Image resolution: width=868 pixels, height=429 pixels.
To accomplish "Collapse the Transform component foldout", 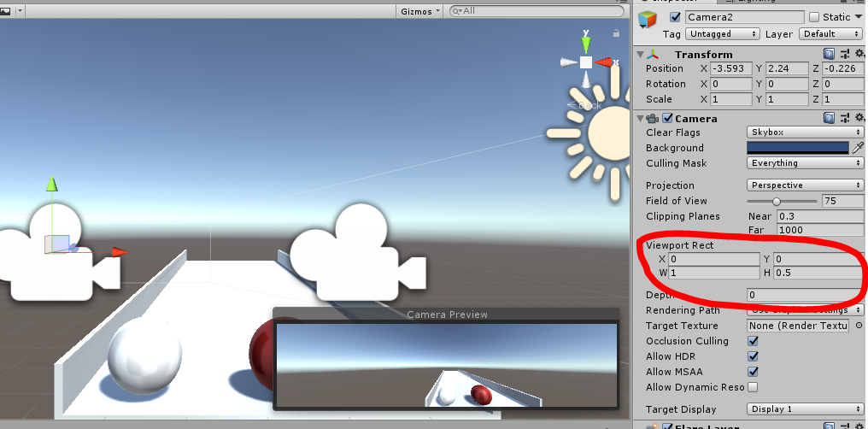I will [x=641, y=54].
